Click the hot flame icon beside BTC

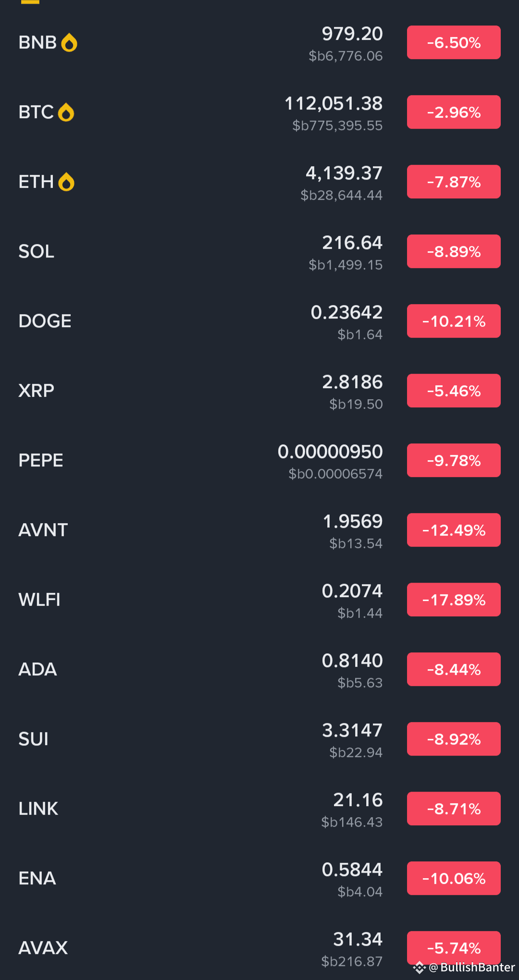click(x=66, y=112)
